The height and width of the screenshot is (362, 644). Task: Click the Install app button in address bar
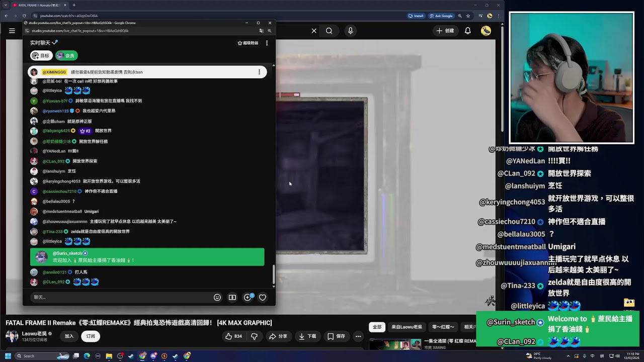point(416,16)
